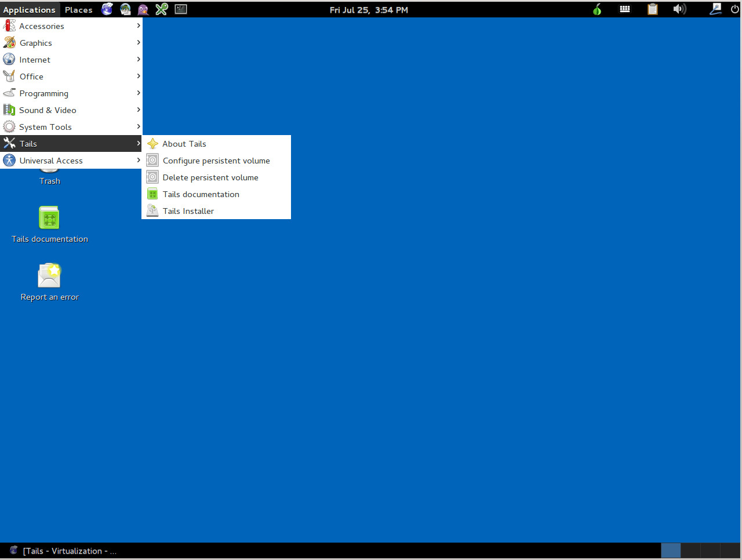Switch to Tails - Virtualization taskbar window
Image resolution: width=742 pixels, height=560 pixels.
[63, 551]
